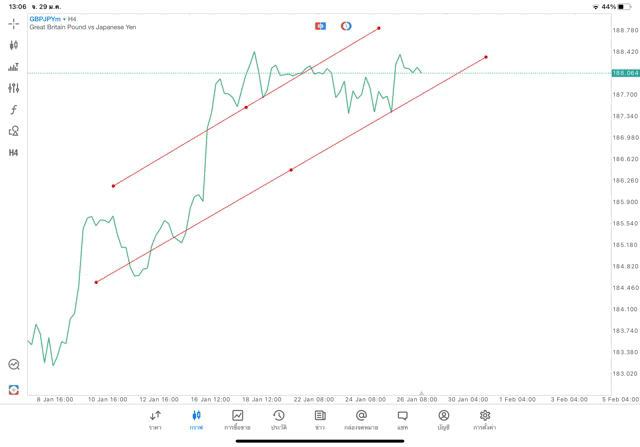Toggle the round red-blue chart button
640x447 pixels.
point(346,26)
